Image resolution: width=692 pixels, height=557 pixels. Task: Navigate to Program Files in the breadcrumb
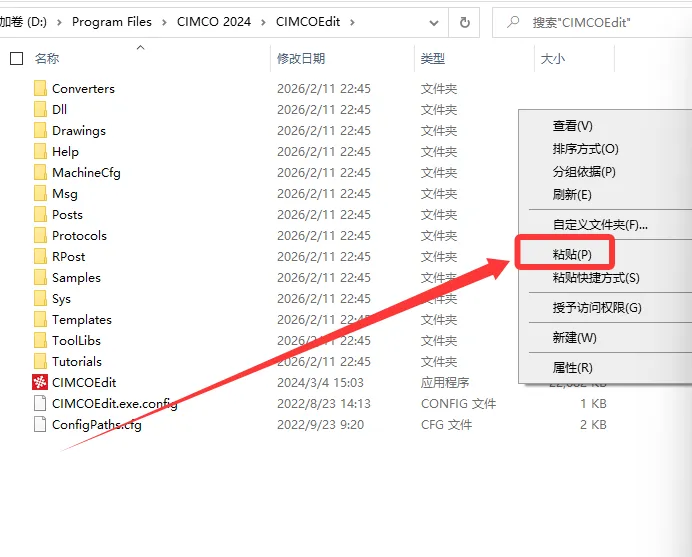click(112, 22)
